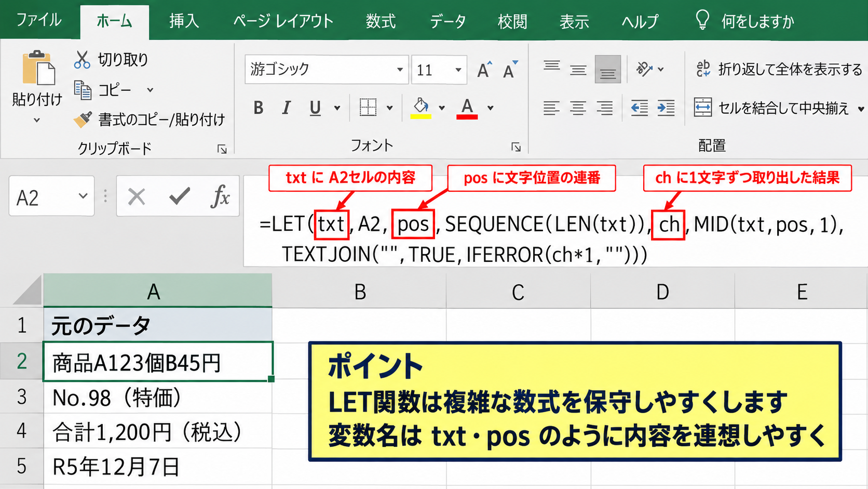Click the text orientation icon
Image resolution: width=868 pixels, height=489 pixels.
pos(644,69)
